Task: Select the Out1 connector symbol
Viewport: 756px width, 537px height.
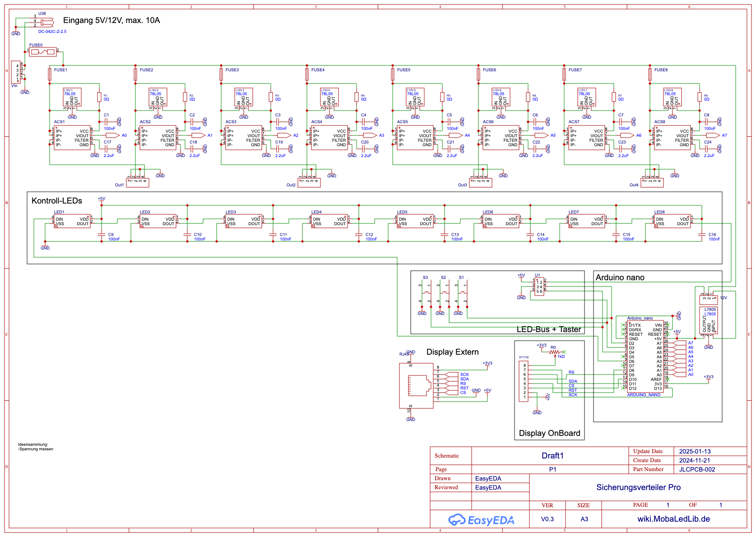Action: 137,183
